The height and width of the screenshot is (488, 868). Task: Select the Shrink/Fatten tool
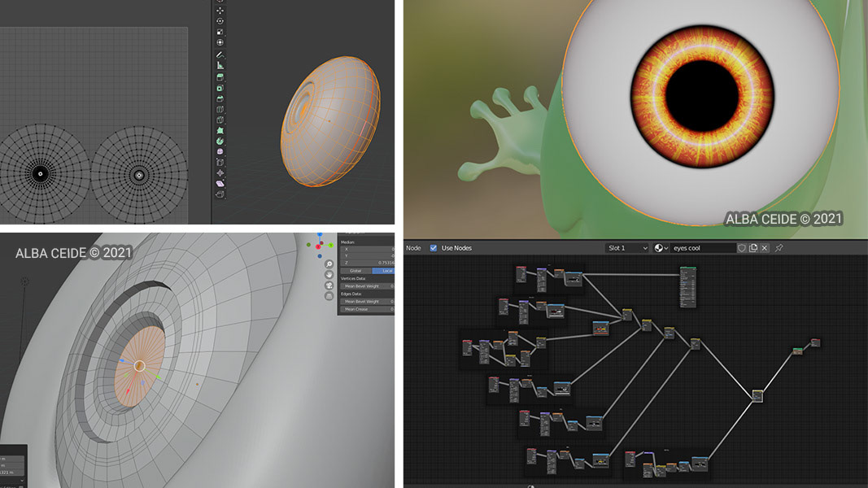point(220,172)
